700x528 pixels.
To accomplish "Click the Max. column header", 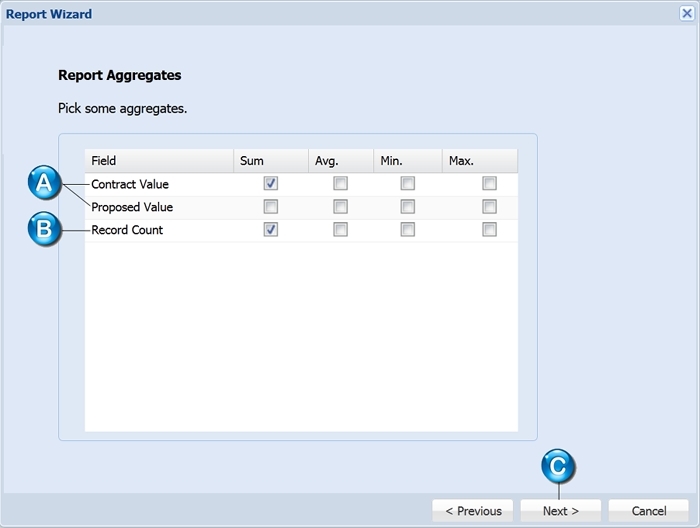I will [x=480, y=161].
